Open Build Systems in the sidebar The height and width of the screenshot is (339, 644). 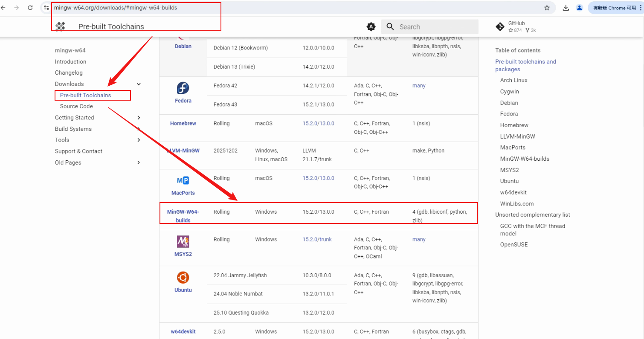pos(73,129)
